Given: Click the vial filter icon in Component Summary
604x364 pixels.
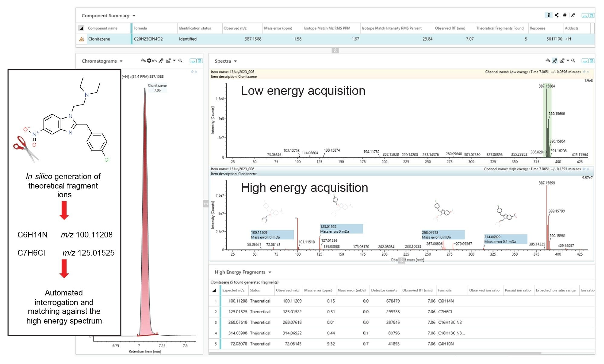Looking at the screenshot, I should 548,15.
